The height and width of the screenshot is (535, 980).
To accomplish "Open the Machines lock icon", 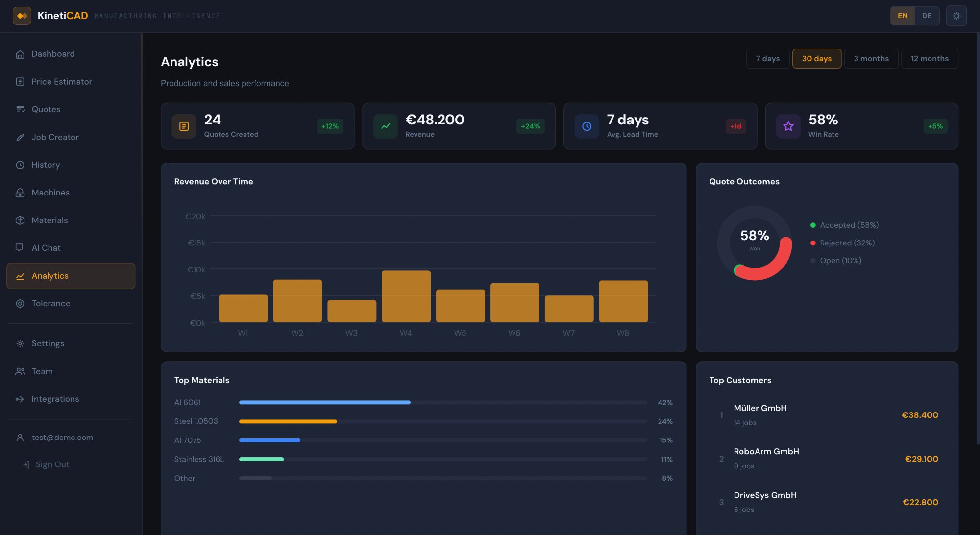I will (20, 193).
